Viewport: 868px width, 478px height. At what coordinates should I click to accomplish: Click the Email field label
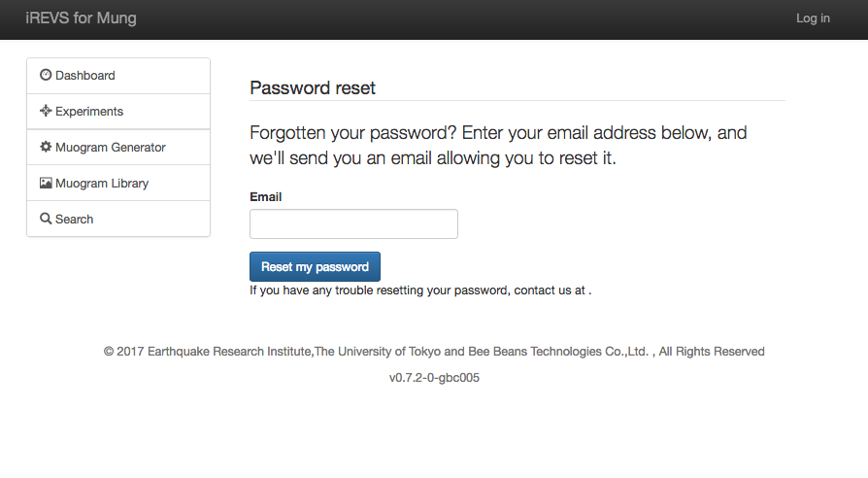pyautogui.click(x=266, y=197)
